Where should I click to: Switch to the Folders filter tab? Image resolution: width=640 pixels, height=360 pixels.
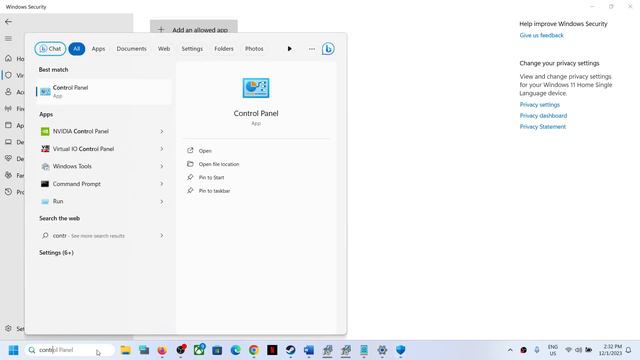click(x=224, y=49)
